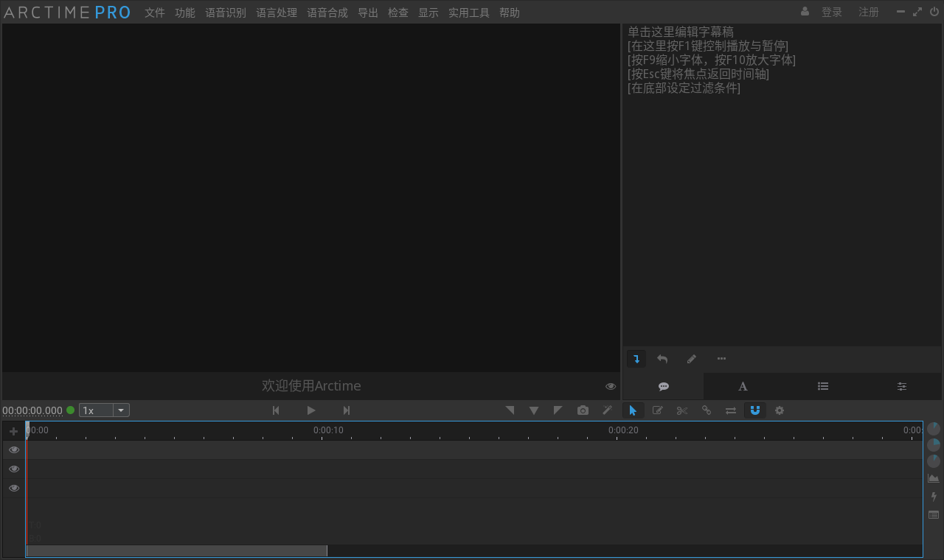Switch to the speech-bubble subtitle draft tab

(x=664, y=386)
